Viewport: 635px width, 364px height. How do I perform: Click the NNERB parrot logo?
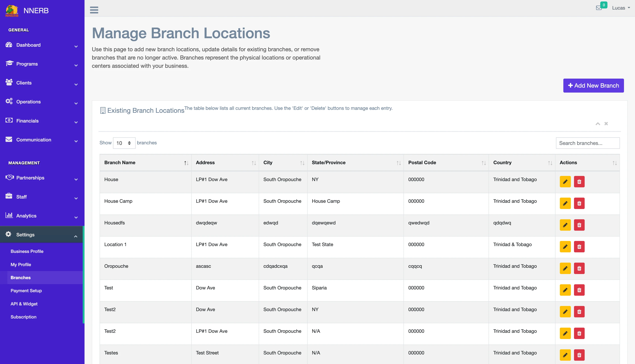pyautogui.click(x=12, y=11)
